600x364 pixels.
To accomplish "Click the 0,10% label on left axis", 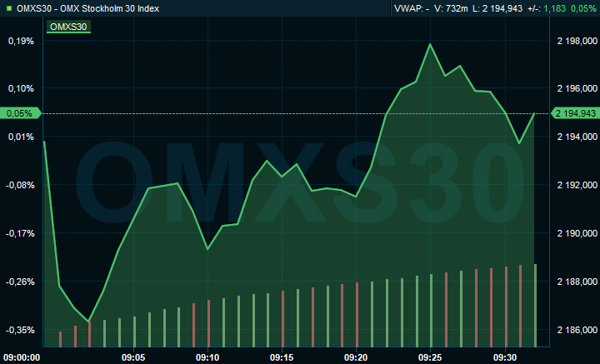I will (x=21, y=88).
